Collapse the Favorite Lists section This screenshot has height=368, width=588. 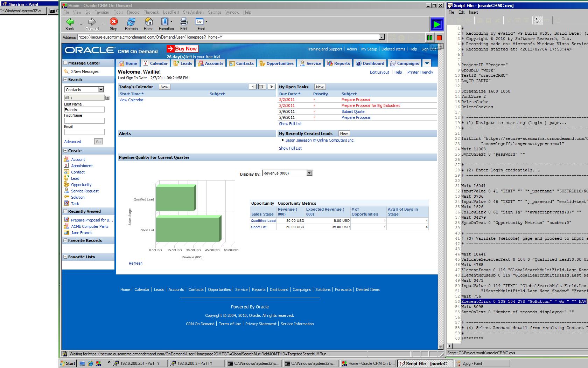pos(65,257)
